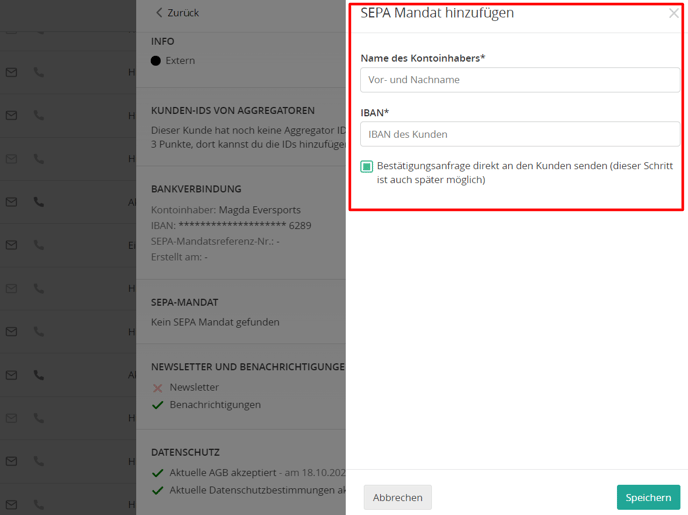Click the black Extern status dot

(x=156, y=61)
